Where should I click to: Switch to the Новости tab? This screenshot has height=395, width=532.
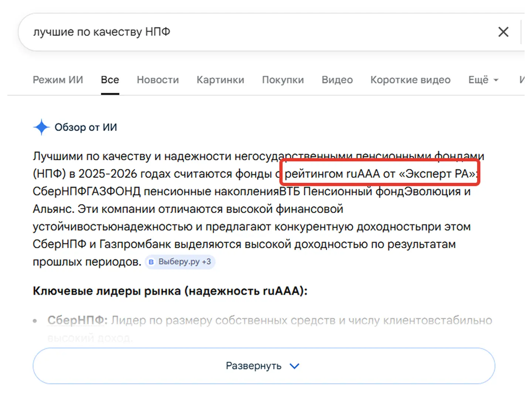pyautogui.click(x=158, y=80)
